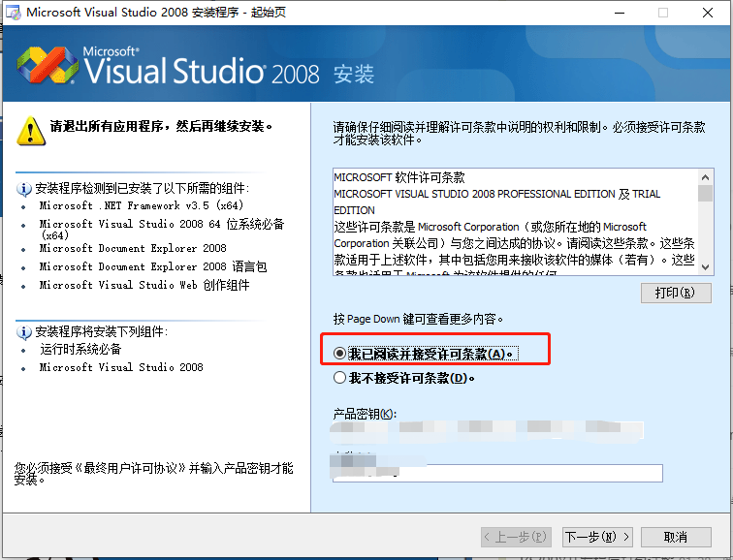Click the 上一步(P) back button
733x560 pixels.
click(516, 537)
